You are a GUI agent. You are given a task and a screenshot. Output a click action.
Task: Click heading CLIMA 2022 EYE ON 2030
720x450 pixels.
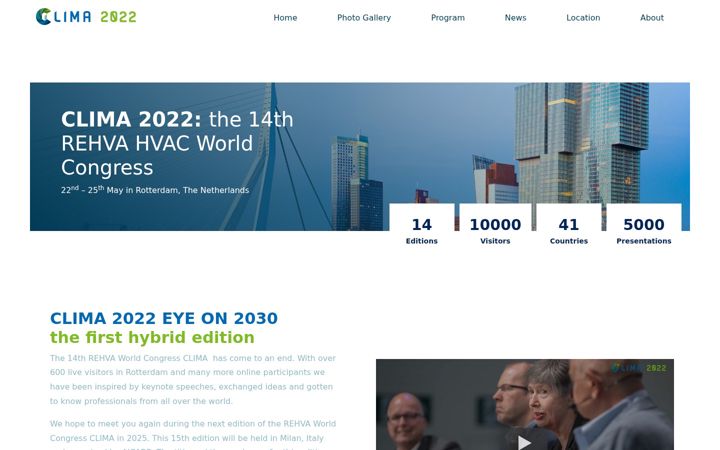click(164, 318)
